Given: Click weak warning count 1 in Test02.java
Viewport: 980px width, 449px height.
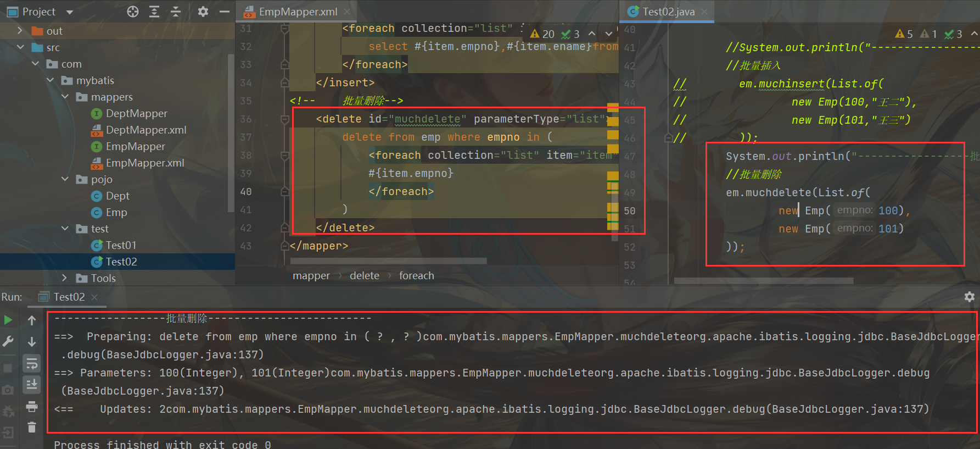Looking at the screenshot, I should 928,34.
